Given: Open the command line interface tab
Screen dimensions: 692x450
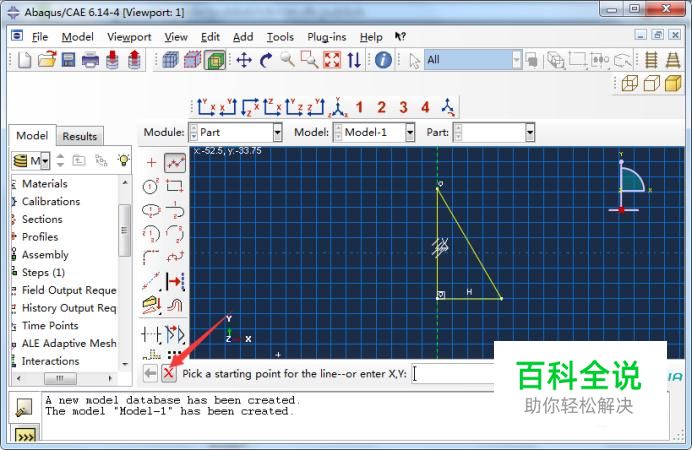Looking at the screenshot, I should (x=25, y=436).
